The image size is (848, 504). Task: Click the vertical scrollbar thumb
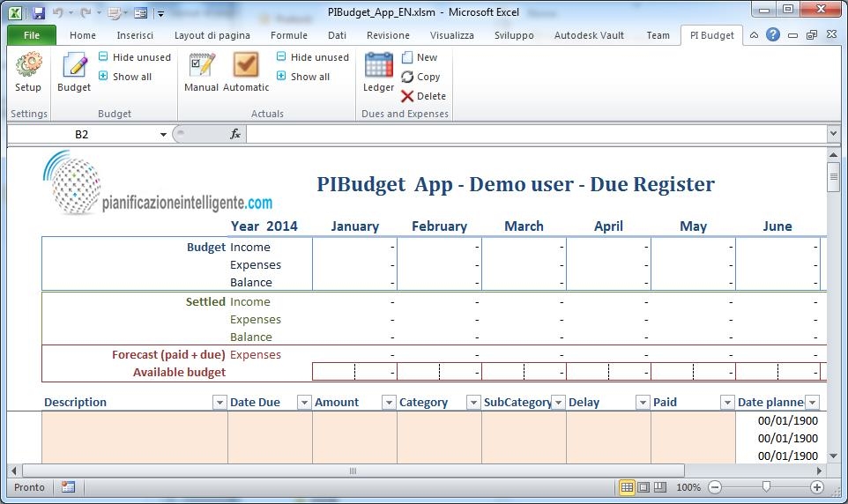(x=833, y=177)
